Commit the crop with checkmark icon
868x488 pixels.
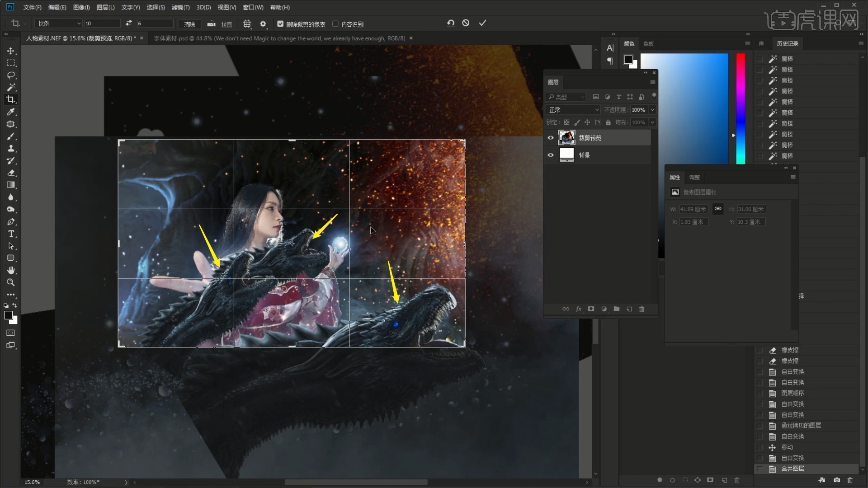point(482,23)
